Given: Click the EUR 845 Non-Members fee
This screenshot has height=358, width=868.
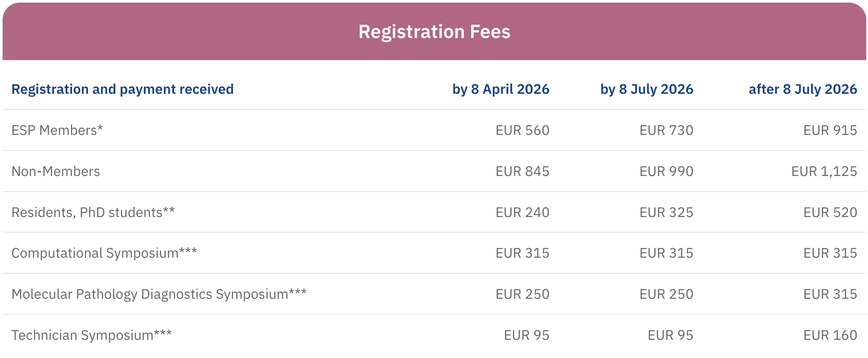Looking at the screenshot, I should tap(522, 171).
